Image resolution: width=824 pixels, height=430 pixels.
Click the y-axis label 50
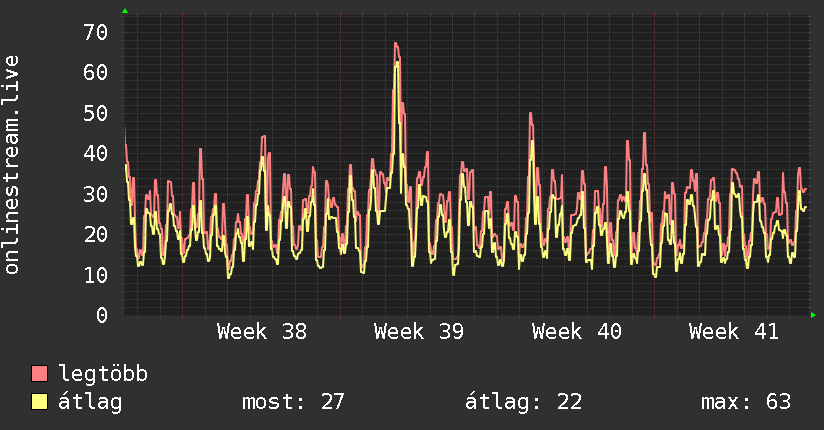pos(96,114)
